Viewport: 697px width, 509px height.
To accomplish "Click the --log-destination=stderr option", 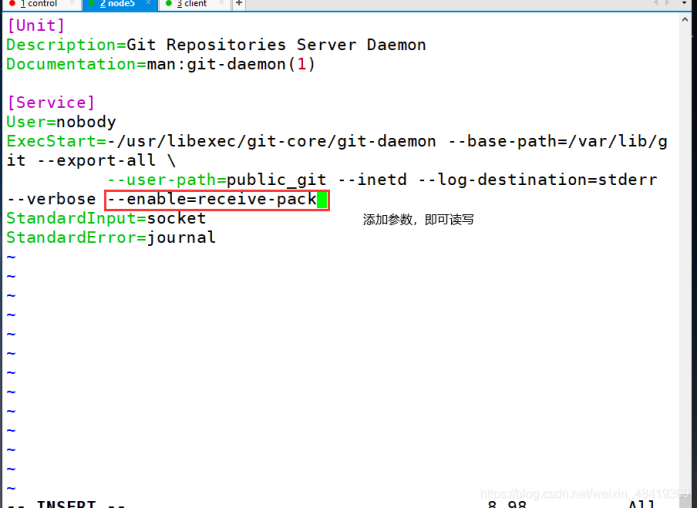I will tap(537, 180).
